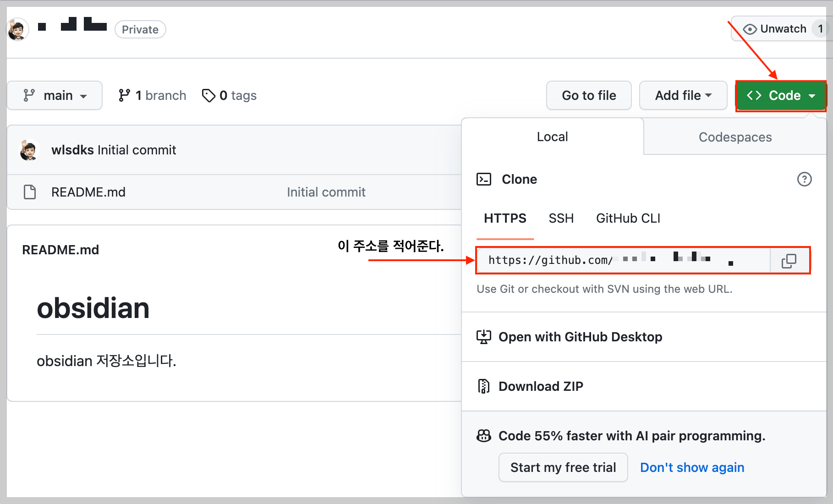Select the HTTPS clone tab

tap(505, 219)
